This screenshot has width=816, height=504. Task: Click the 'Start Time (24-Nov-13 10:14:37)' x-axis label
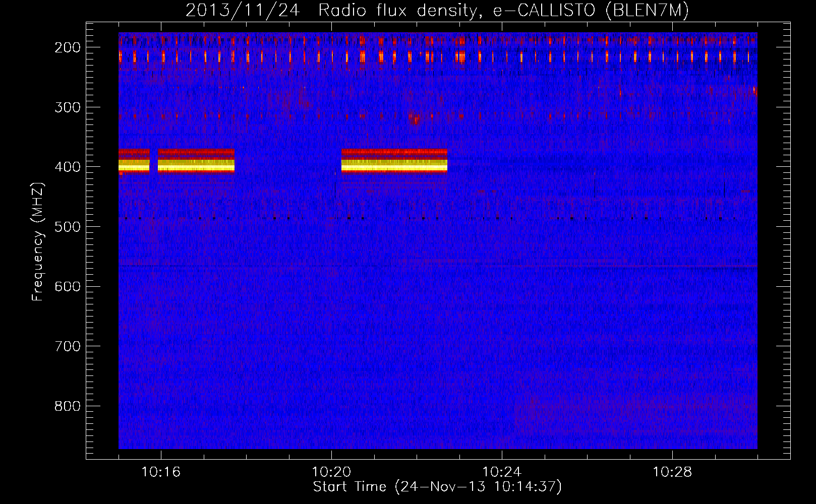point(437,487)
